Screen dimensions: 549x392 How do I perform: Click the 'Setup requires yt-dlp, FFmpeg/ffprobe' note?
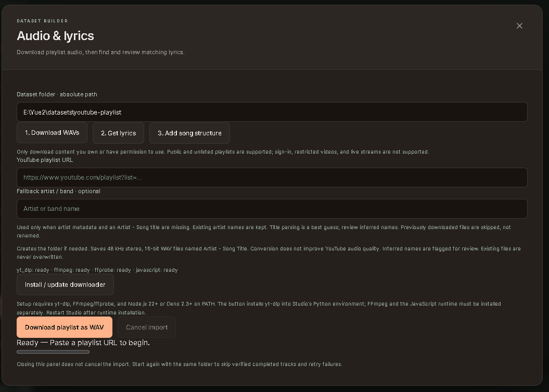259,308
